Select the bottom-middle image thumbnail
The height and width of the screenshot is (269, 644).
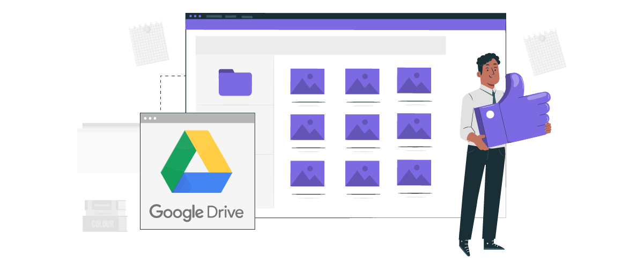click(362, 173)
